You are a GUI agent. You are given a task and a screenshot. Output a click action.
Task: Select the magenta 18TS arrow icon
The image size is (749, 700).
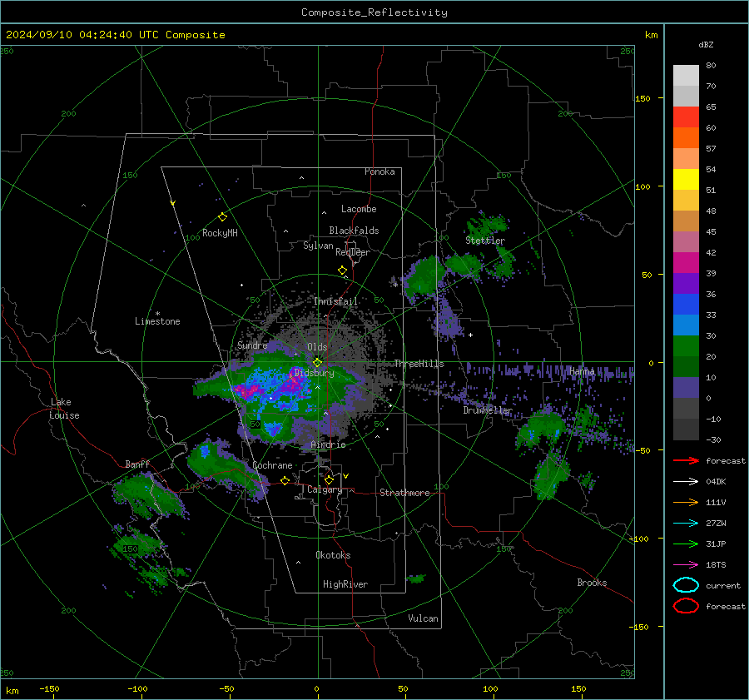click(x=686, y=565)
